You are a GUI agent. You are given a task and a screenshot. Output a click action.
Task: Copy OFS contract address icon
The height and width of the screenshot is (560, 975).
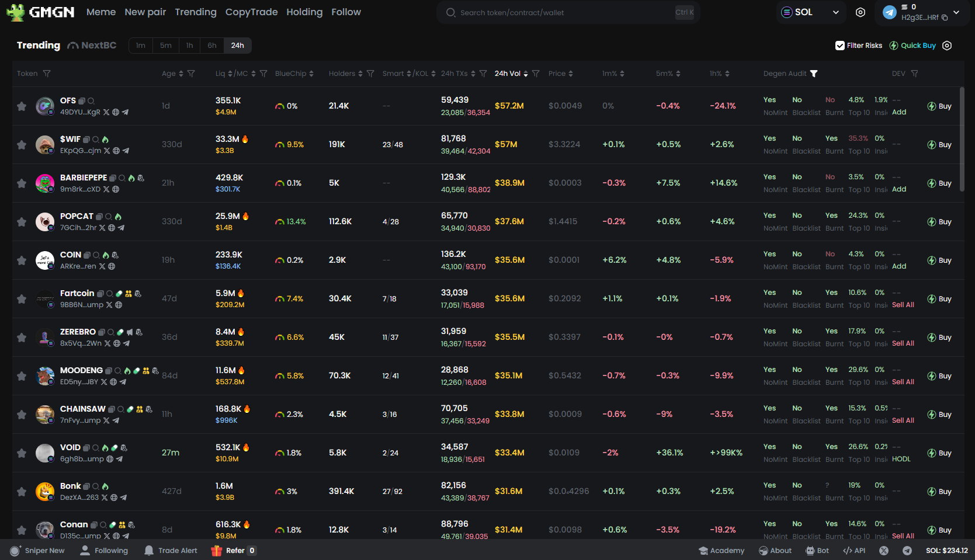click(x=82, y=101)
